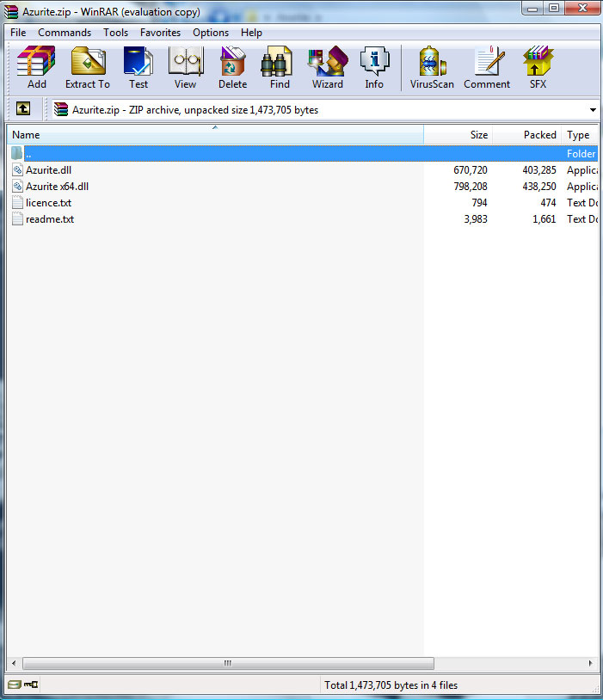The image size is (603, 700).
Task: Click the Azurite.dll file icon
Action: tap(17, 170)
